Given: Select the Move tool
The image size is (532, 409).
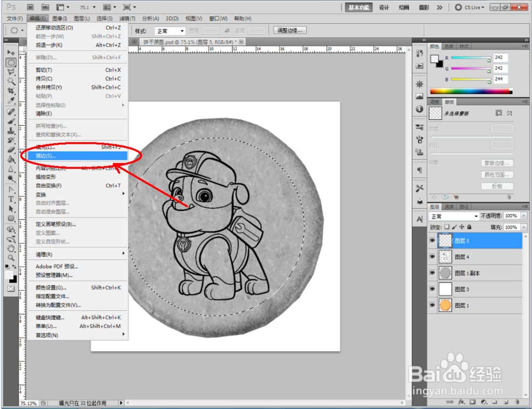Looking at the screenshot, I should (x=11, y=53).
